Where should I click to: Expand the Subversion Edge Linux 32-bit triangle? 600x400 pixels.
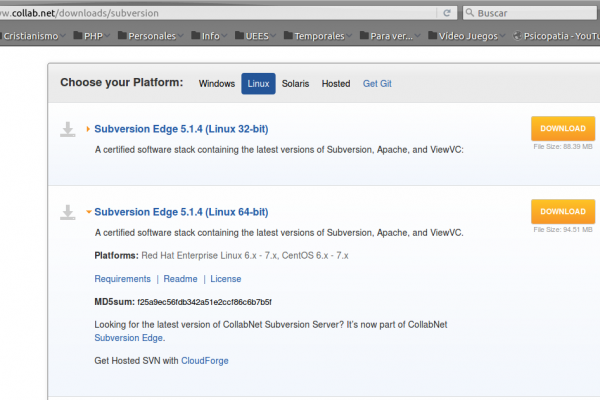[88, 129]
